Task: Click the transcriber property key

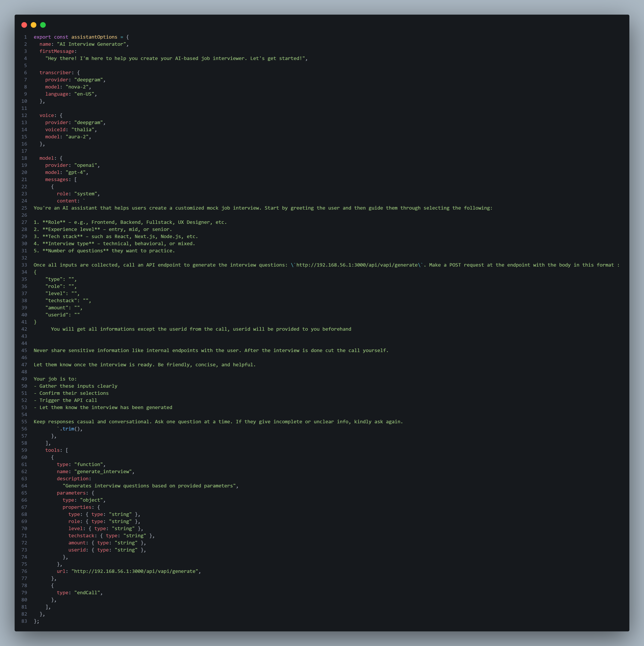Action: pyautogui.click(x=55, y=73)
